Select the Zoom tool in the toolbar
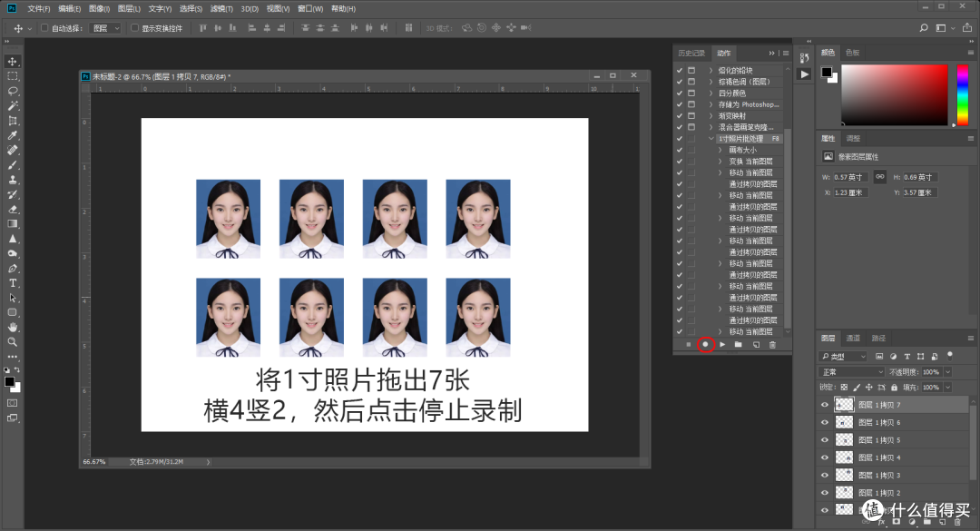 point(12,340)
